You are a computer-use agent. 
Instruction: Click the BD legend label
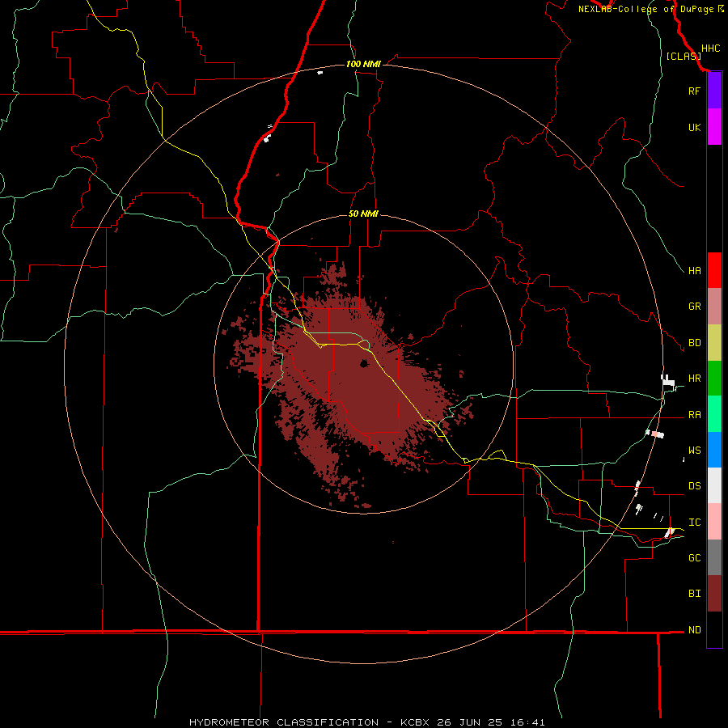[694, 343]
